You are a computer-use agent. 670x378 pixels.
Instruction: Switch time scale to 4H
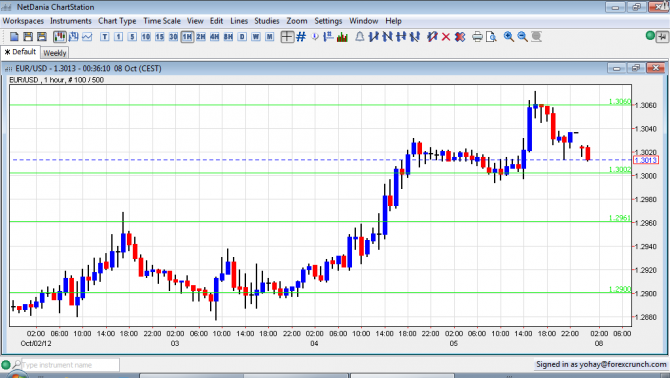(x=215, y=37)
